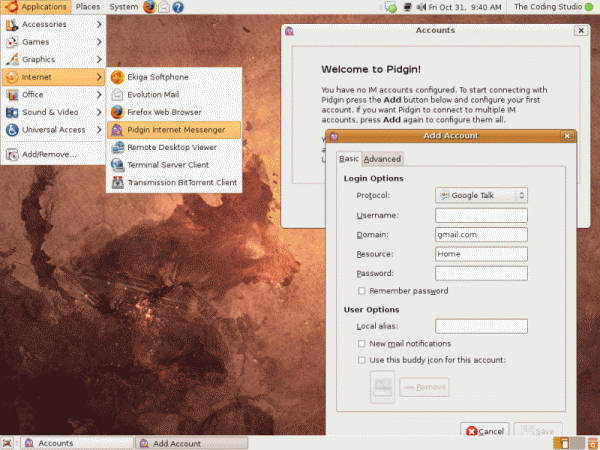600x450 pixels.
Task: Click the Show Desktop icon in bottom panel
Action: [7, 443]
